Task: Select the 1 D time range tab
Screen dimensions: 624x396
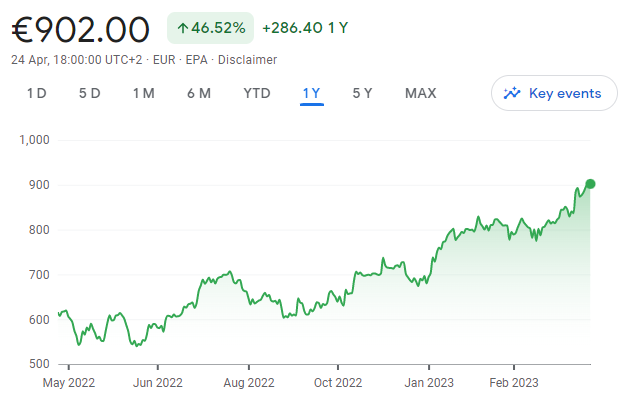Action: point(37,94)
